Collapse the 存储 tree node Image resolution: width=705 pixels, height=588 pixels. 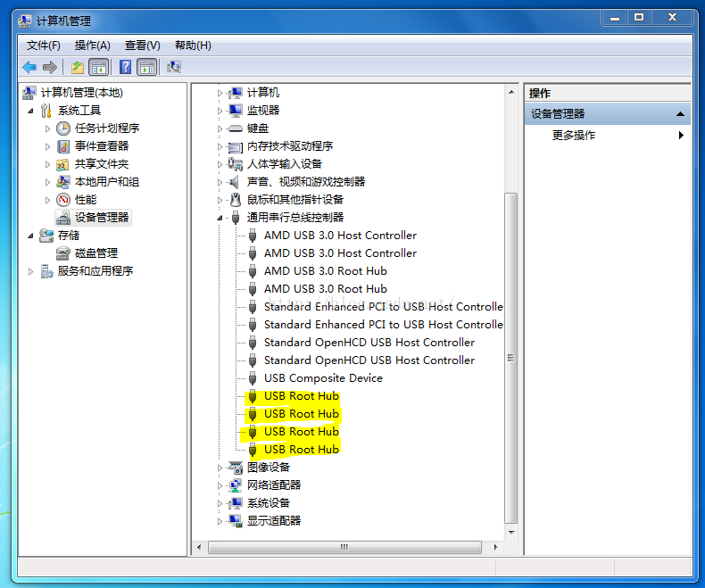click(x=30, y=236)
